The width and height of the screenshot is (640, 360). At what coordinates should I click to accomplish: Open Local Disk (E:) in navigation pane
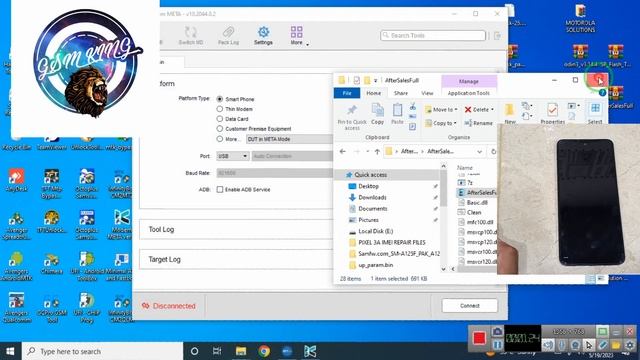(375, 231)
